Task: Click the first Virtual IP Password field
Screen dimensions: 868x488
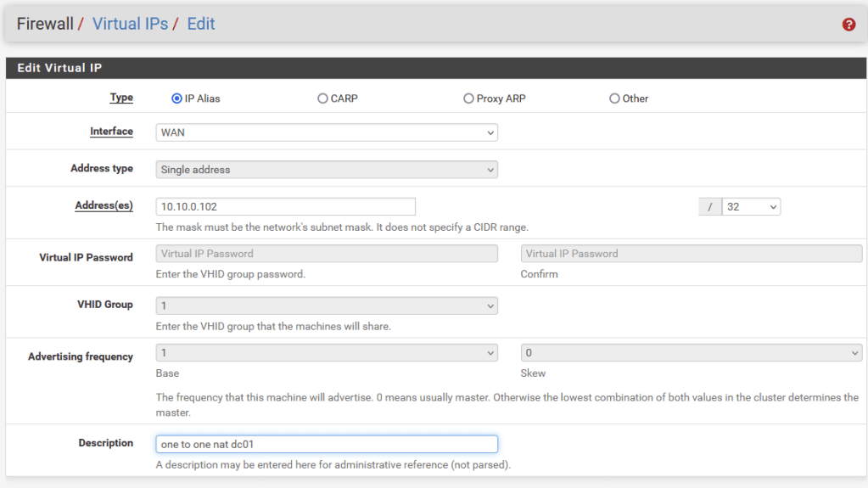Action: (x=327, y=253)
